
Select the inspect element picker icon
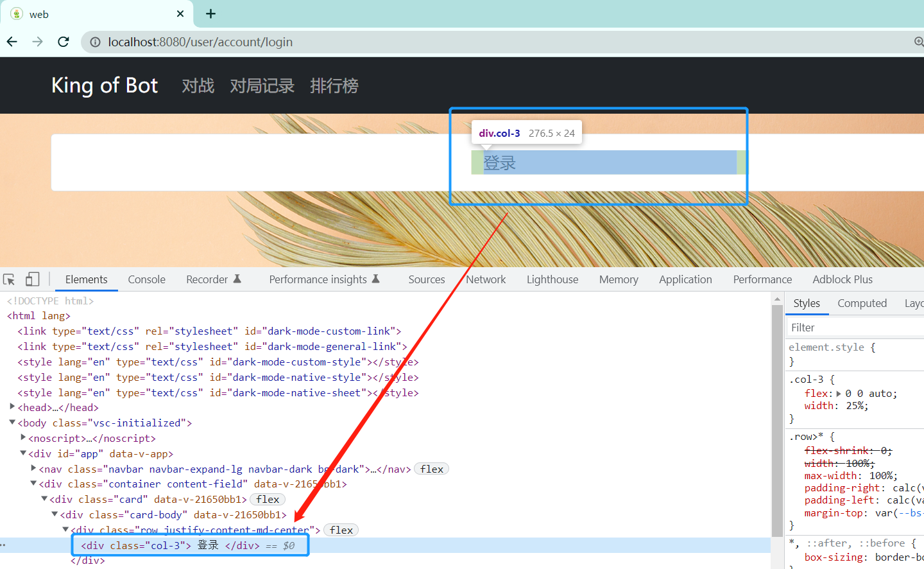tap(9, 279)
